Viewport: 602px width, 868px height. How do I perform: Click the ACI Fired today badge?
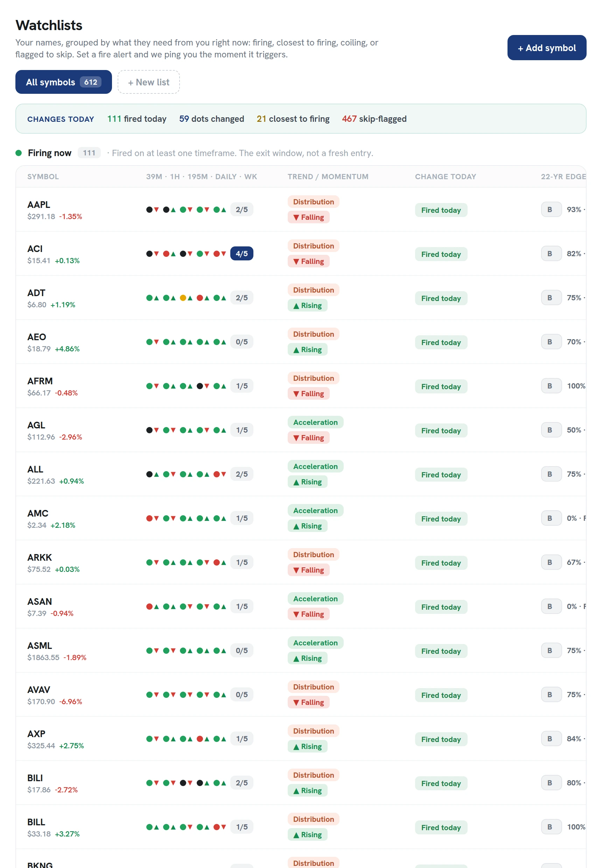coord(441,254)
